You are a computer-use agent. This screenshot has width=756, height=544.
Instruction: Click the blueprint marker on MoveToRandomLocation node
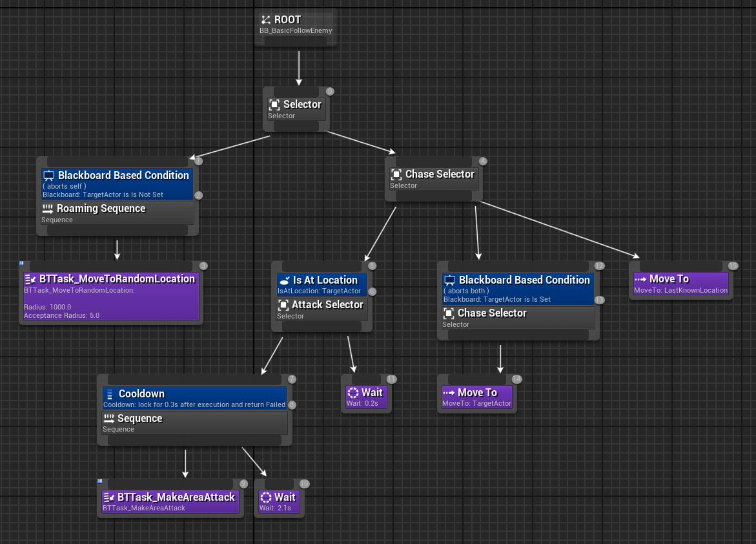(21, 263)
